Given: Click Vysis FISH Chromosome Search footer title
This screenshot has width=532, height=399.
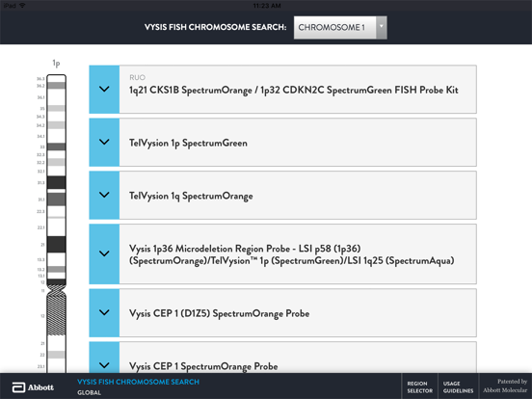Looking at the screenshot, I should 138,382.
